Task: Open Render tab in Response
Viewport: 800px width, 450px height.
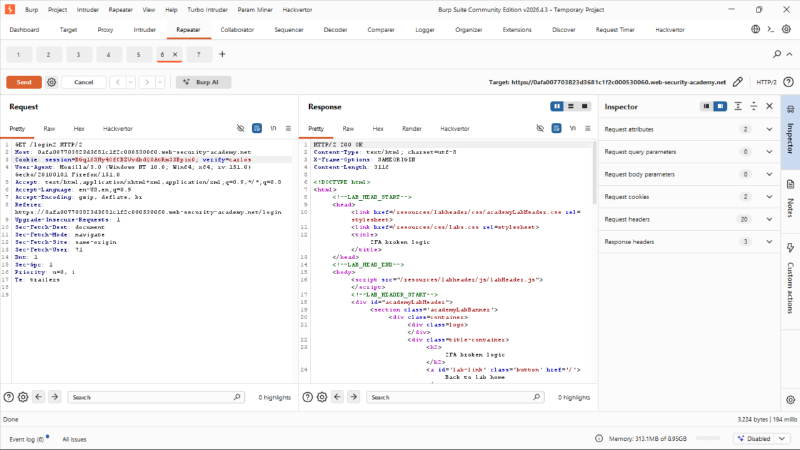Action: (x=412, y=129)
